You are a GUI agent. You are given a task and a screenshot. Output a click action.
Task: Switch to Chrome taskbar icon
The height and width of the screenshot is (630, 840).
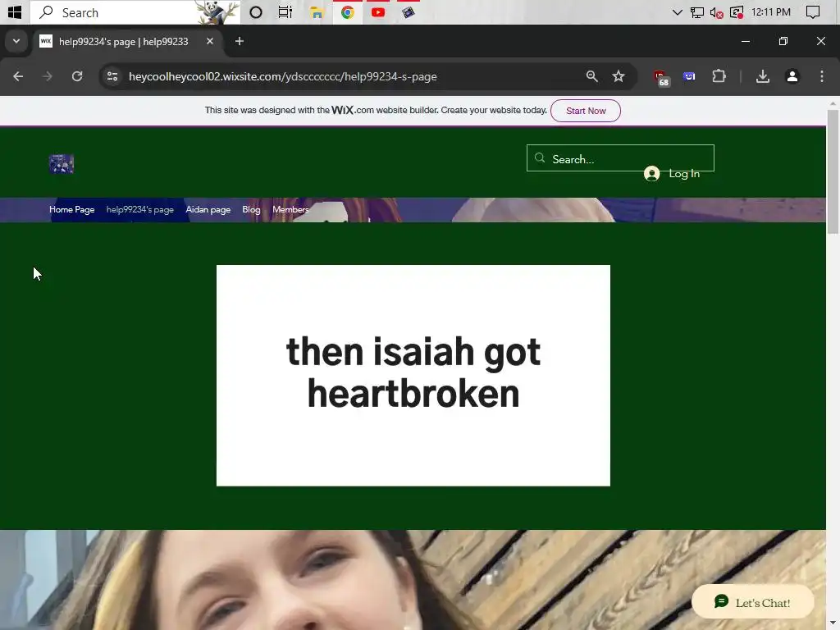click(348, 12)
